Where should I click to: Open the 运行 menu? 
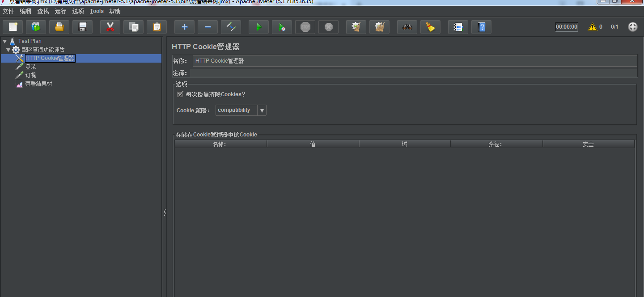click(x=60, y=11)
